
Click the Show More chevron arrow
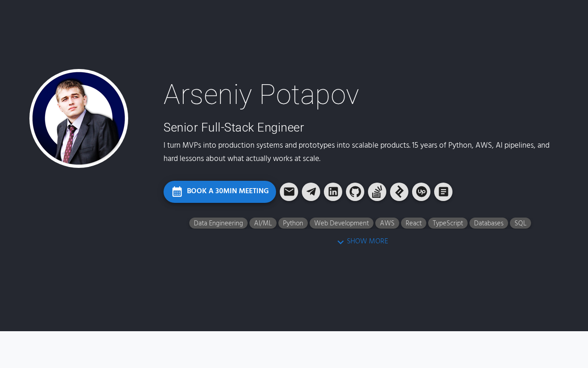tap(340, 242)
